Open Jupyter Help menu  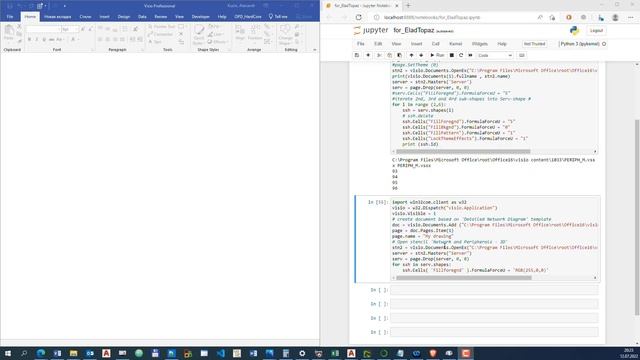tap(502, 44)
